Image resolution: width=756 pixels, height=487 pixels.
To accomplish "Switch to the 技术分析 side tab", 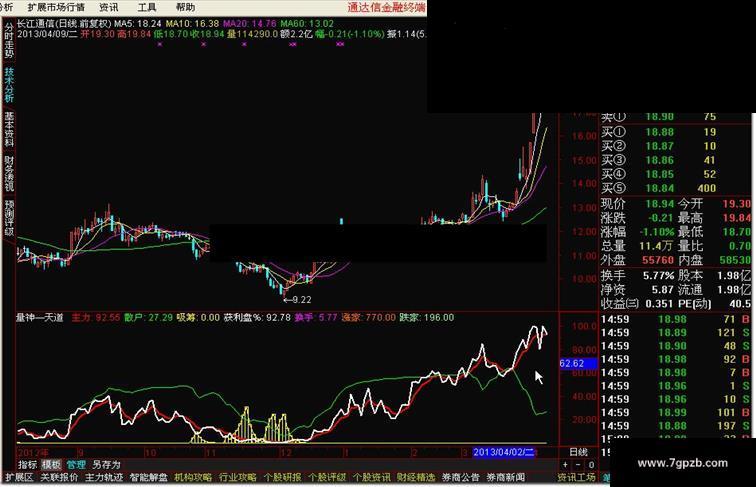I will pyautogui.click(x=9, y=84).
